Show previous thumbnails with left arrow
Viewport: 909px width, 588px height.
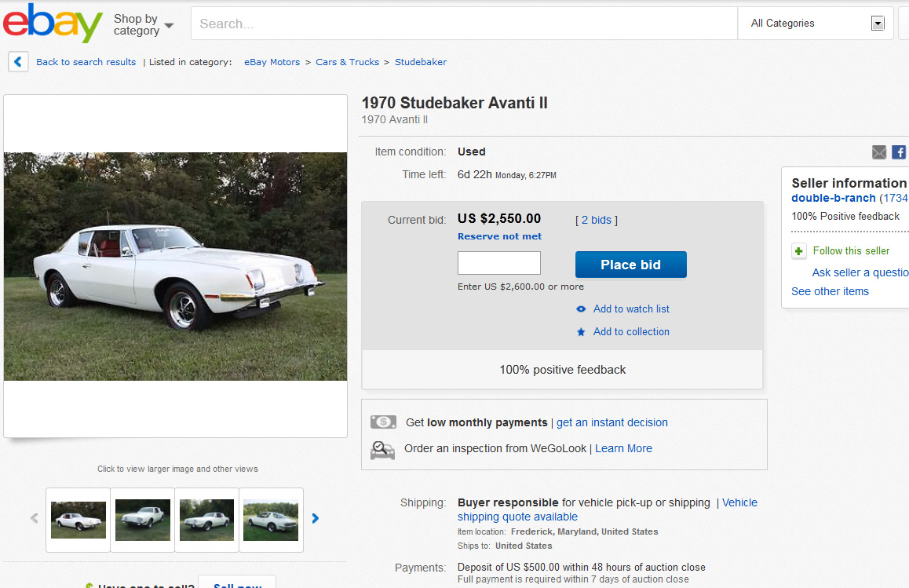point(35,518)
